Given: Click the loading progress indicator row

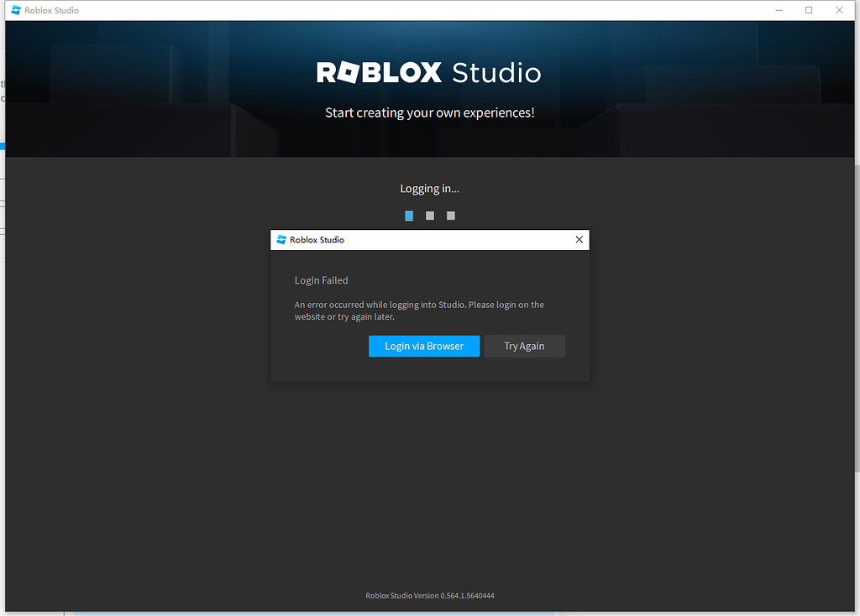Looking at the screenshot, I should tap(429, 216).
